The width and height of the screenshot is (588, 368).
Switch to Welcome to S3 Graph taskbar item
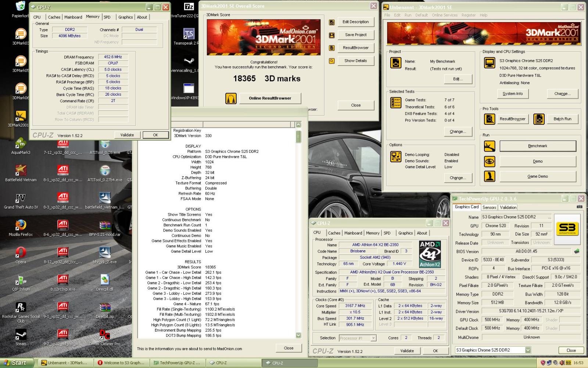click(122, 363)
